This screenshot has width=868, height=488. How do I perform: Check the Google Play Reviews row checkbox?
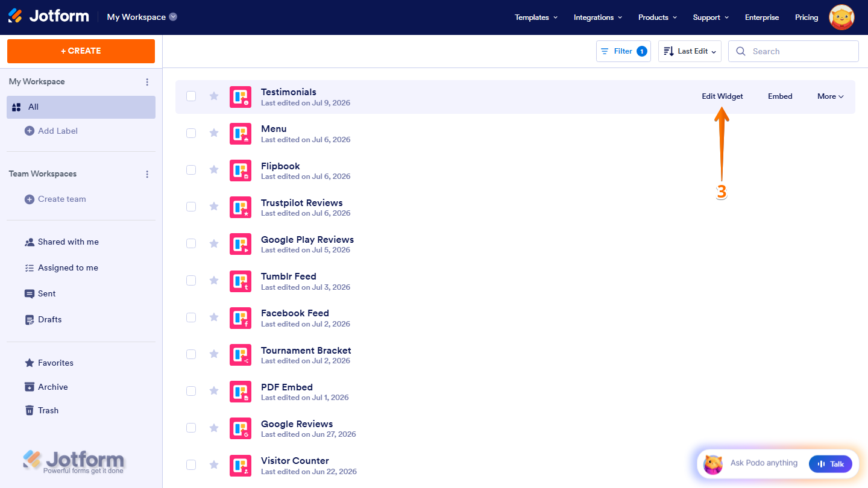click(191, 243)
